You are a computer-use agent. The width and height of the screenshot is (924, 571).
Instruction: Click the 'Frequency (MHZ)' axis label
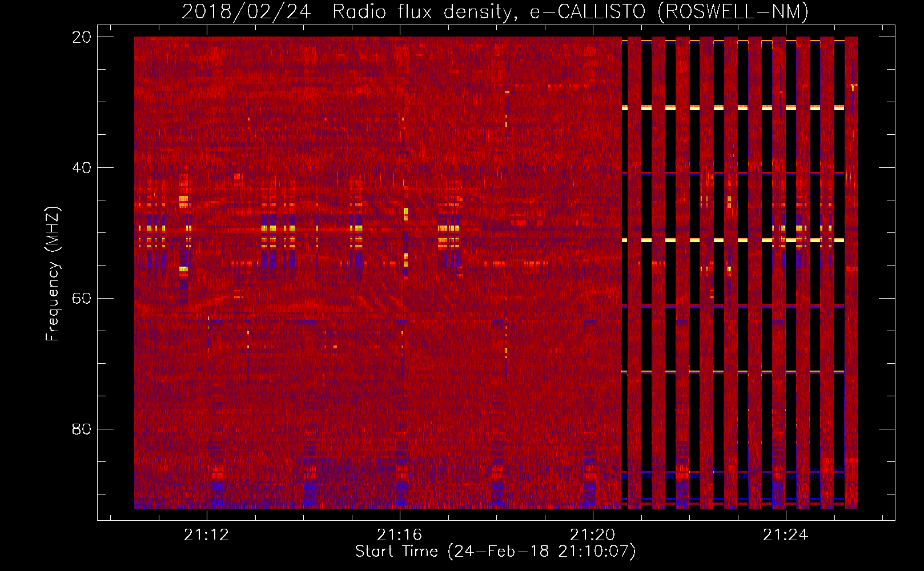click(x=53, y=274)
